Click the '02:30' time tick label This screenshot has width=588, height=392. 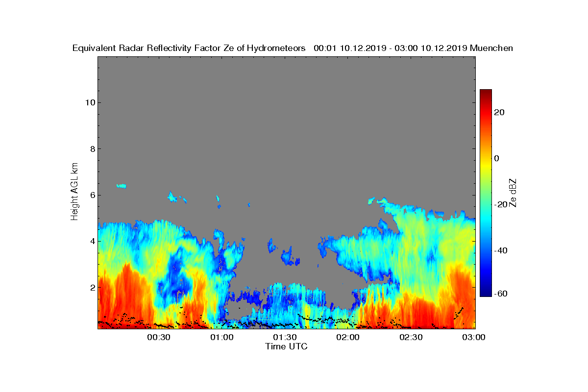point(411,337)
